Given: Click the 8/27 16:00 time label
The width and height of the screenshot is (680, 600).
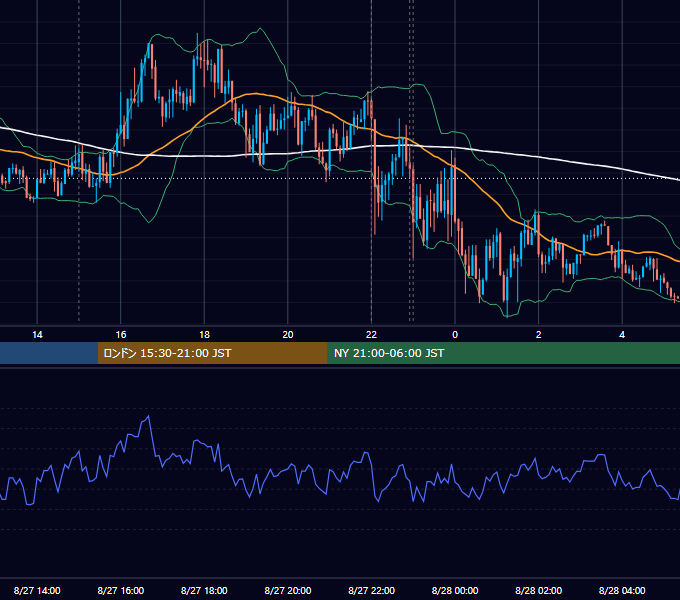Looking at the screenshot, I should (x=121, y=590).
